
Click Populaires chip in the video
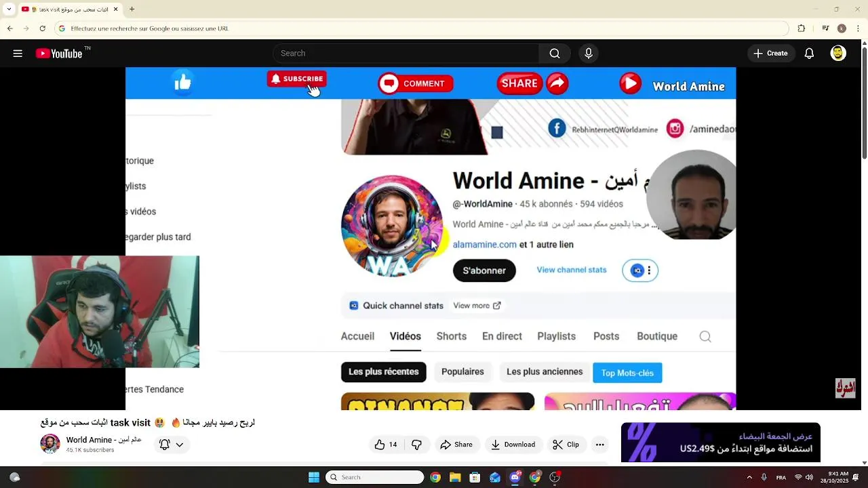462,372
